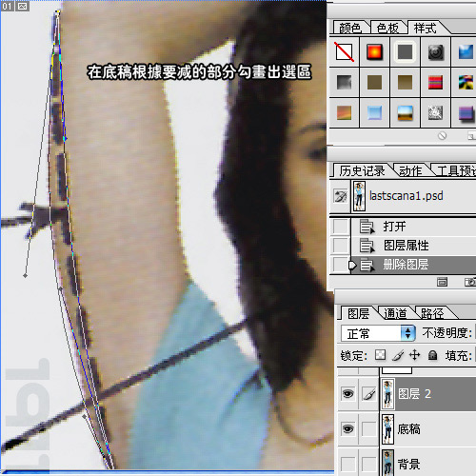Switch to the 颜色 tab
This screenshot has height=476, width=476.
coord(350,29)
